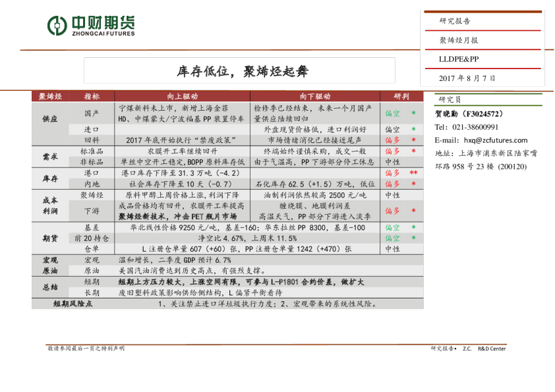
Task: Click the 港口 indicator cell
Action: [92, 173]
